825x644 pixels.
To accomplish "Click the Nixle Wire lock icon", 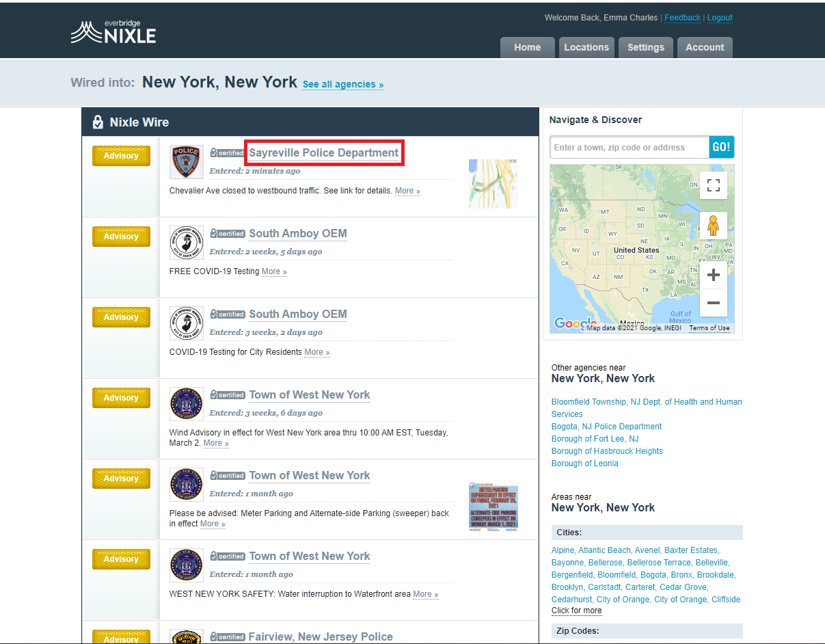I will click(x=98, y=122).
